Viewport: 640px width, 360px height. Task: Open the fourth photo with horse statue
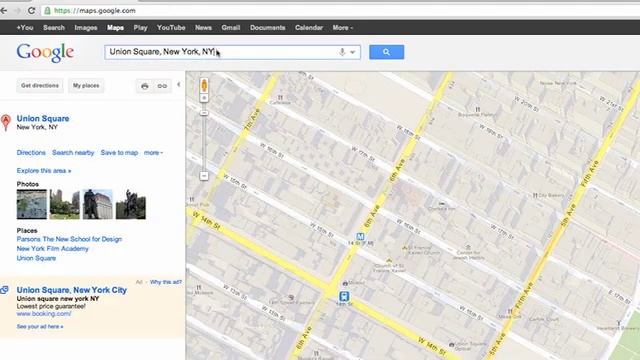[131, 204]
